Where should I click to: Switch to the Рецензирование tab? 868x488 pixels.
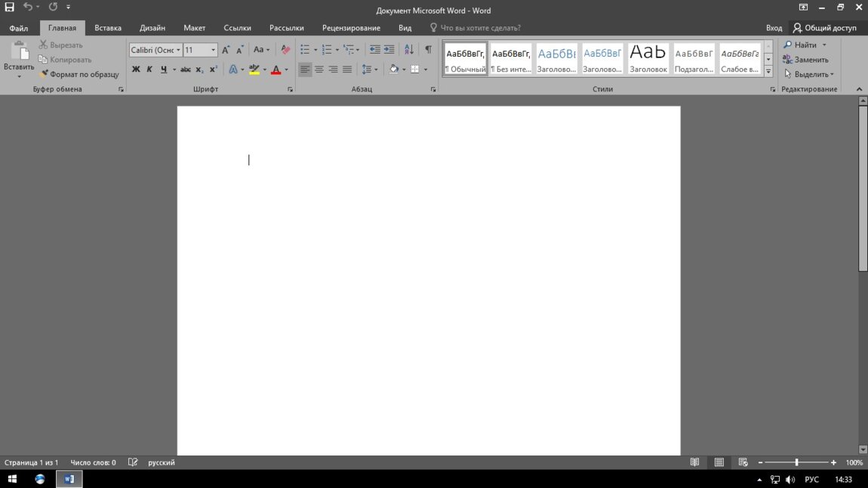[x=351, y=28]
